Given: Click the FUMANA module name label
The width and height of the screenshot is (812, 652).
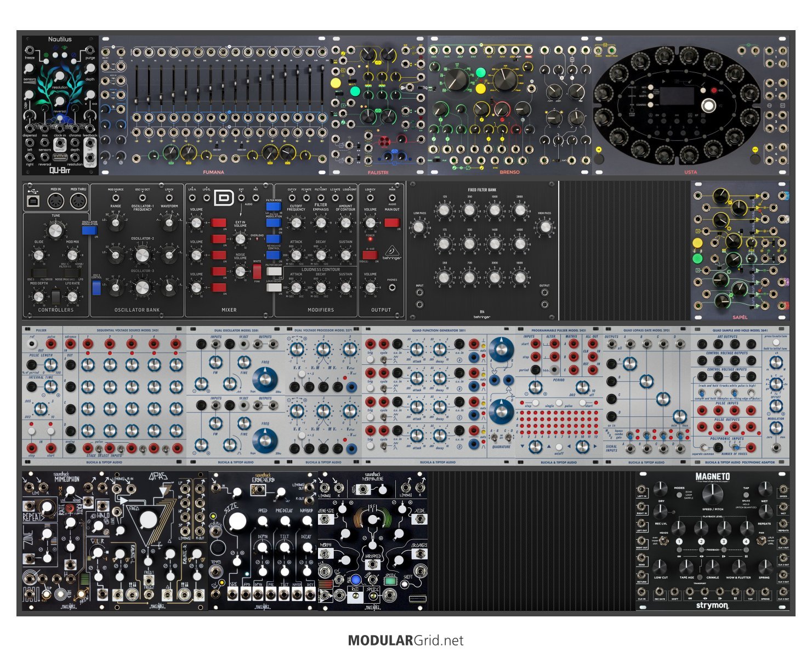Looking at the screenshot, I should click(213, 172).
